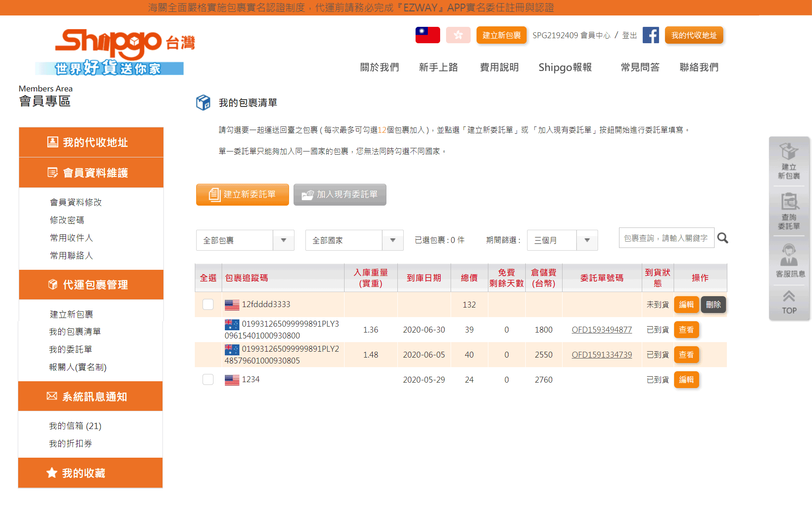This screenshot has height=515, width=812.
Task: Click the Taiwan flag icon
Action: point(427,35)
